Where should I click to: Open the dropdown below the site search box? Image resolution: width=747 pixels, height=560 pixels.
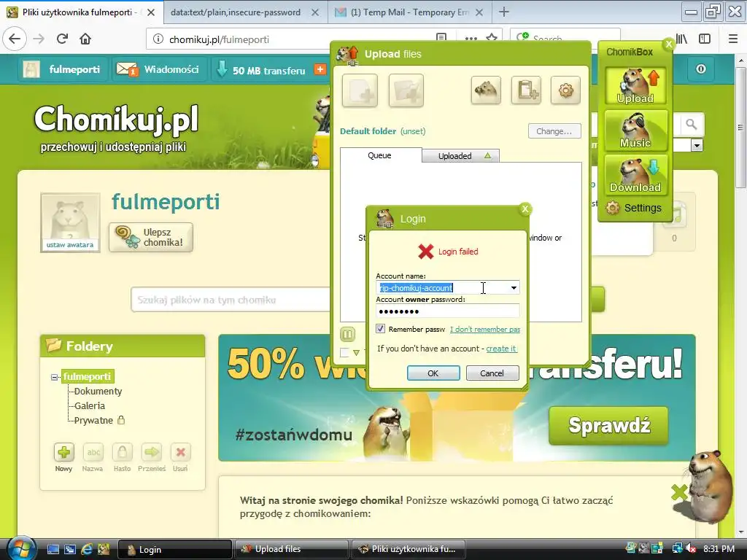pyautogui.click(x=697, y=146)
